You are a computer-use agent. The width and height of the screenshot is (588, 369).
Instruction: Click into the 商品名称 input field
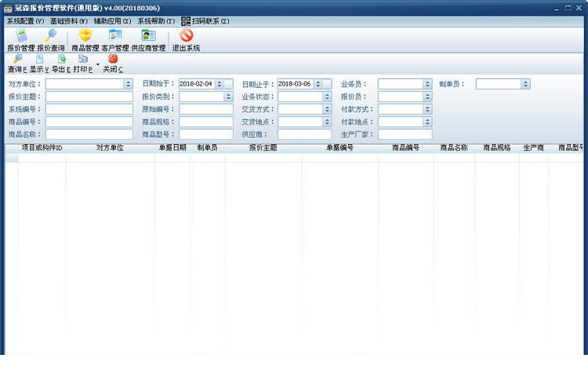pyautogui.click(x=89, y=135)
